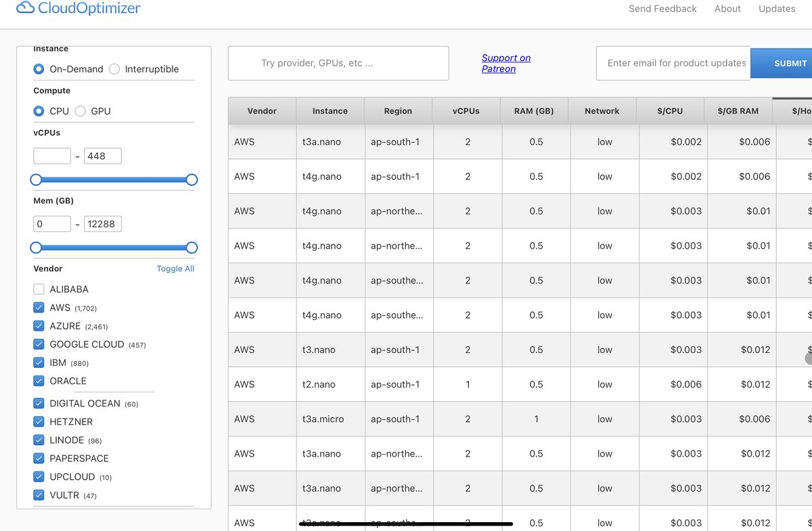The height and width of the screenshot is (531, 812).
Task: Click the vCPUs minimum input box
Action: click(52, 156)
